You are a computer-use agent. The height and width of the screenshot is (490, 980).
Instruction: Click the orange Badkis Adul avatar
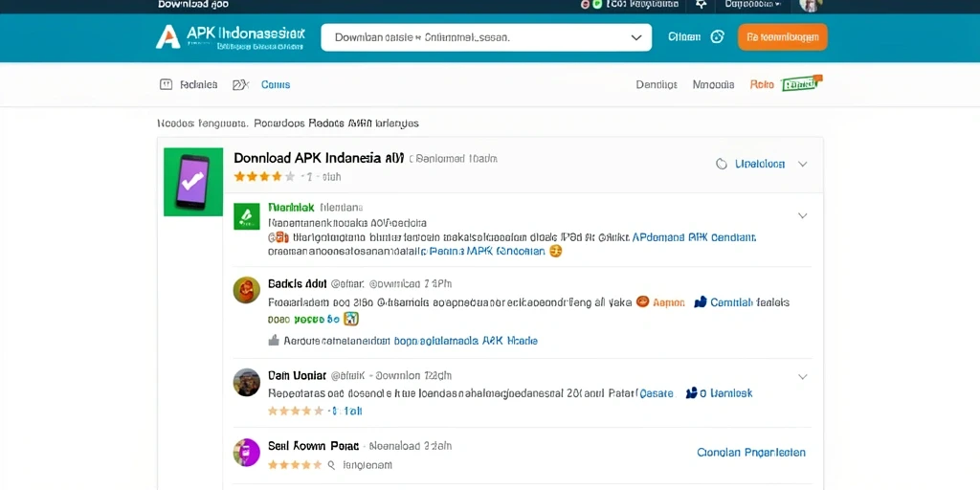point(246,290)
